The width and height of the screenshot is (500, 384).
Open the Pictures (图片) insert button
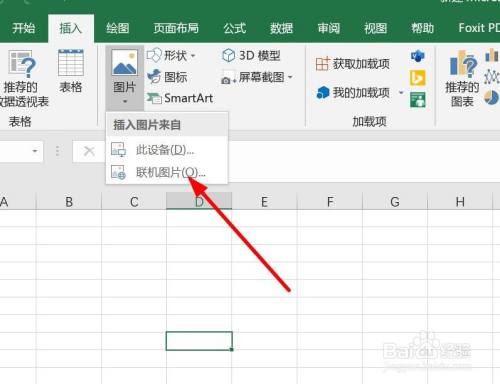click(125, 77)
